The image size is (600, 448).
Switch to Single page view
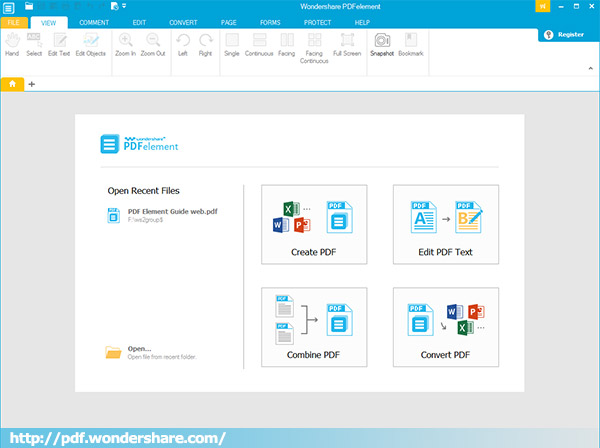point(232,45)
